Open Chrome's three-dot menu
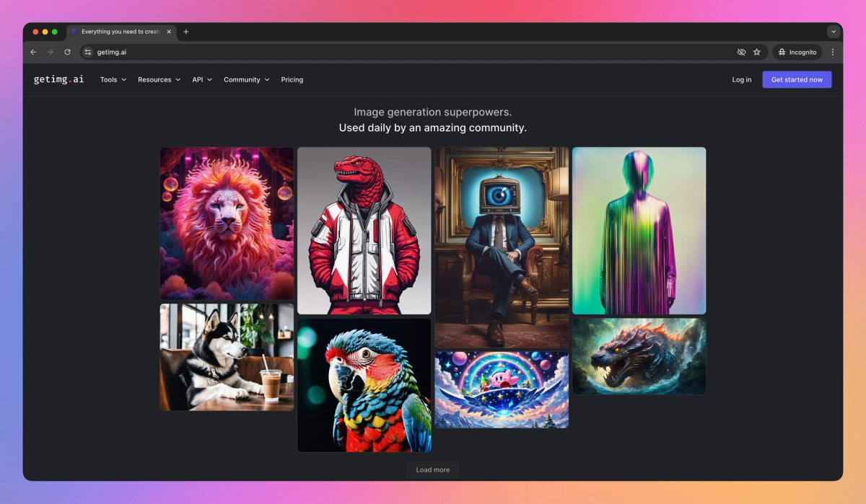 pyautogui.click(x=833, y=52)
